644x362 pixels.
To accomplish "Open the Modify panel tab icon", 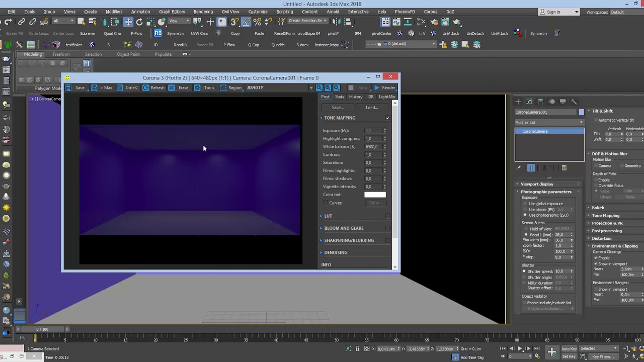I will point(529,102).
